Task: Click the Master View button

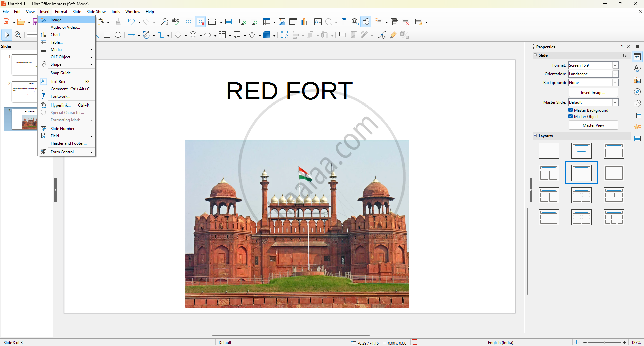Action: pyautogui.click(x=593, y=125)
